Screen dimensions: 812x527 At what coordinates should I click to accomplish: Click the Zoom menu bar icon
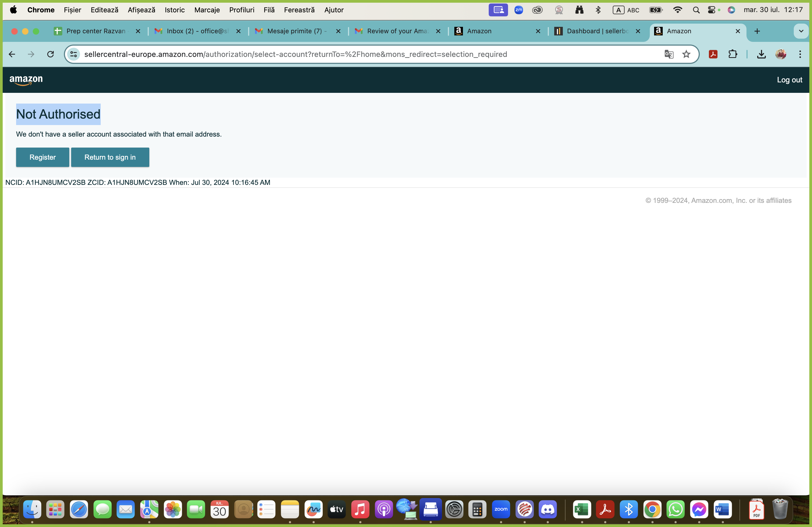(519, 10)
